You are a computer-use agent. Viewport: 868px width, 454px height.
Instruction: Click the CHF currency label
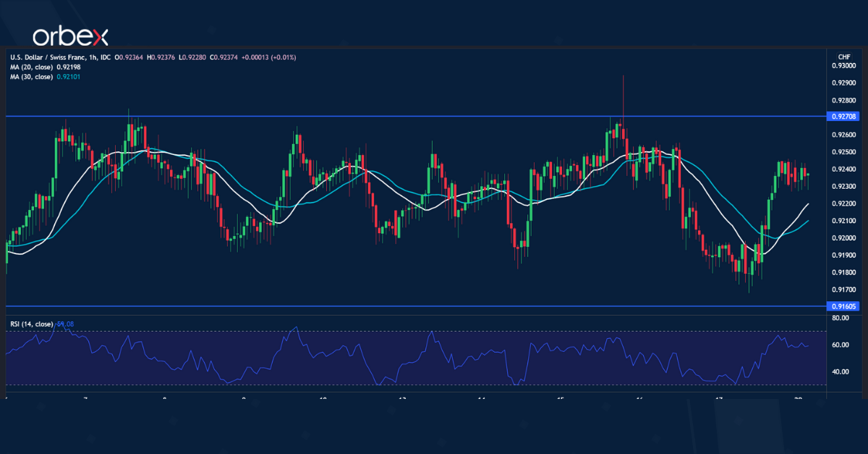pyautogui.click(x=843, y=56)
